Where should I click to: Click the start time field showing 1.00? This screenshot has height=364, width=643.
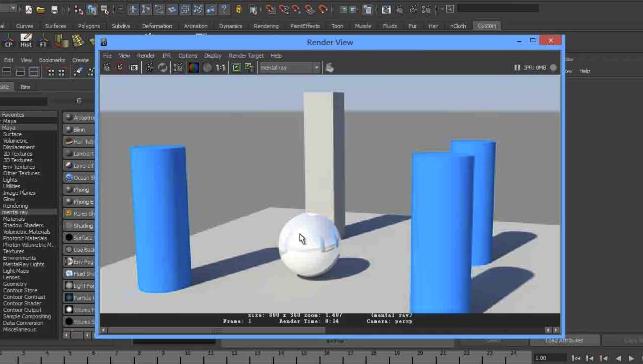tap(549, 358)
